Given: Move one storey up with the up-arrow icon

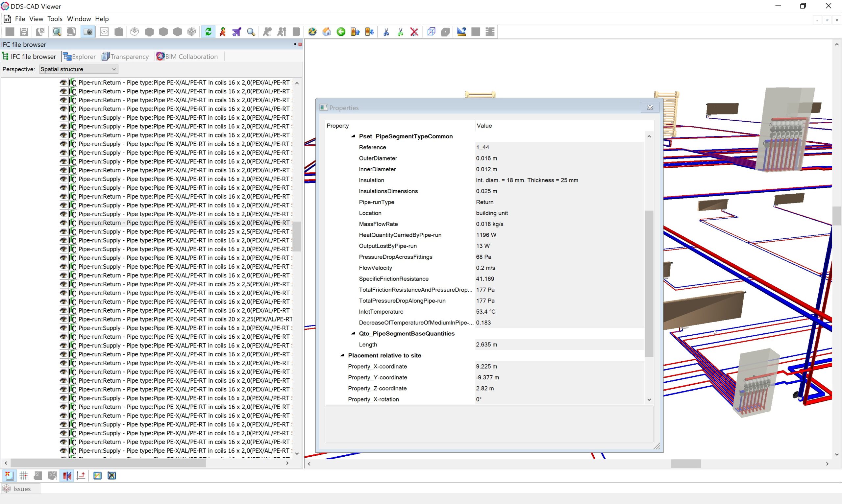Looking at the screenshot, I should pos(355,32).
